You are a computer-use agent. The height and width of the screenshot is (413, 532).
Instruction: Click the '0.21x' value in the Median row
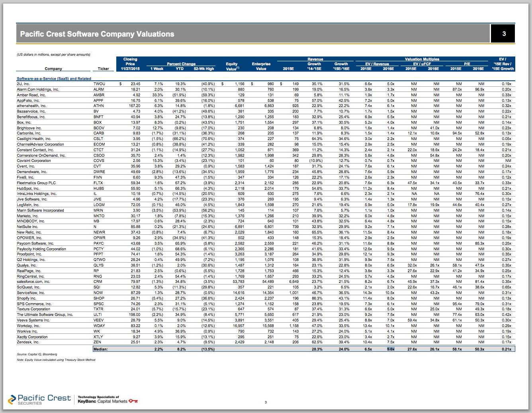point(507,349)
